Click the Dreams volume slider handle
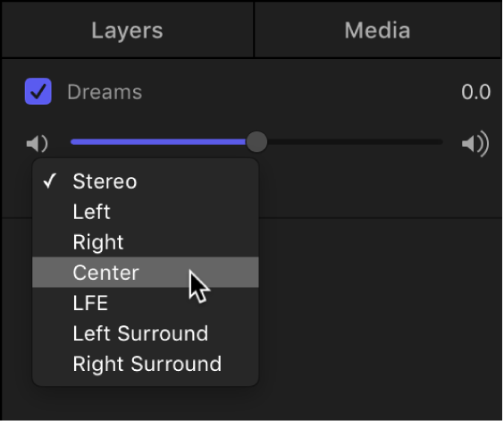This screenshot has height=421, width=504. coord(256,142)
